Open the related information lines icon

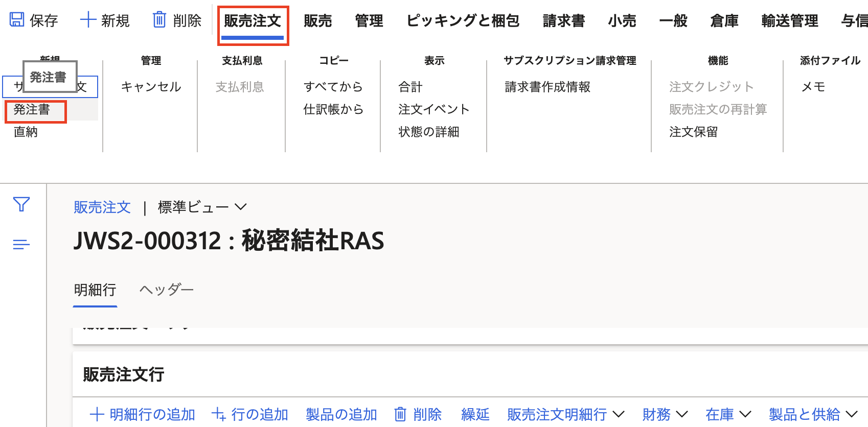pos(21,245)
